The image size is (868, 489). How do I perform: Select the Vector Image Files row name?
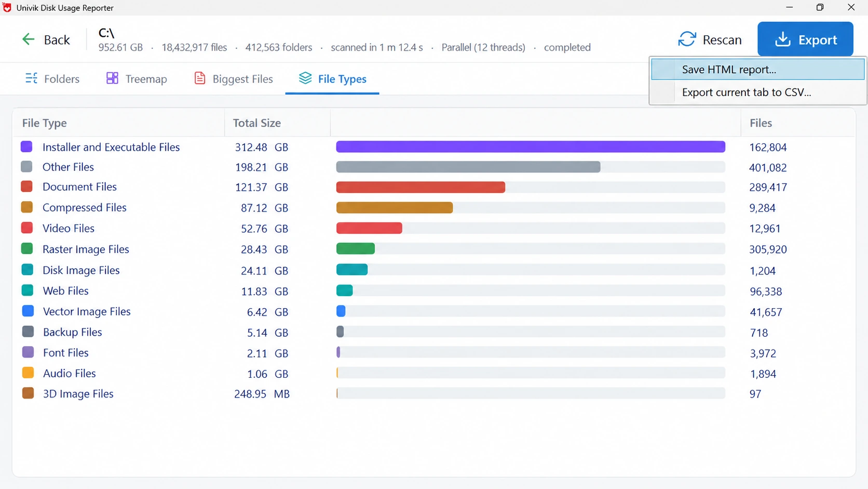(x=87, y=311)
